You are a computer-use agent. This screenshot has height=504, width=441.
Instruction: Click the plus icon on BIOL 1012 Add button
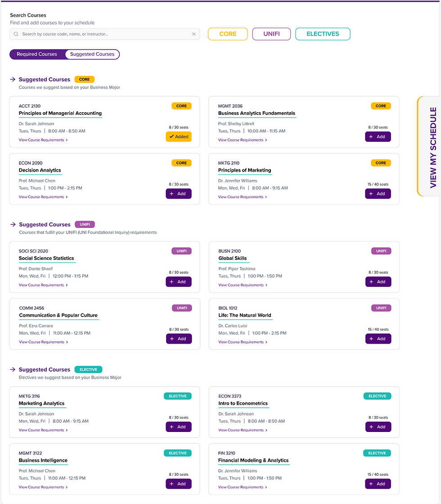(372, 338)
